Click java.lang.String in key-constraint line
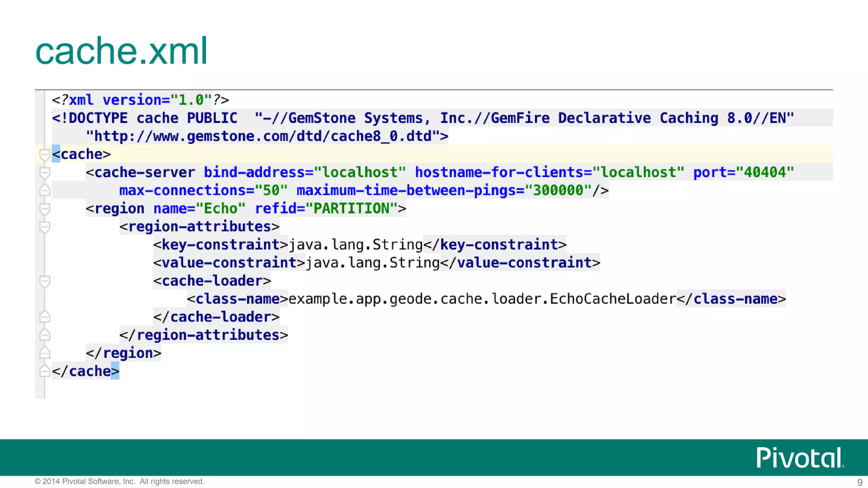Image resolution: width=868 pixels, height=488 pixels. pyautogui.click(x=356, y=245)
